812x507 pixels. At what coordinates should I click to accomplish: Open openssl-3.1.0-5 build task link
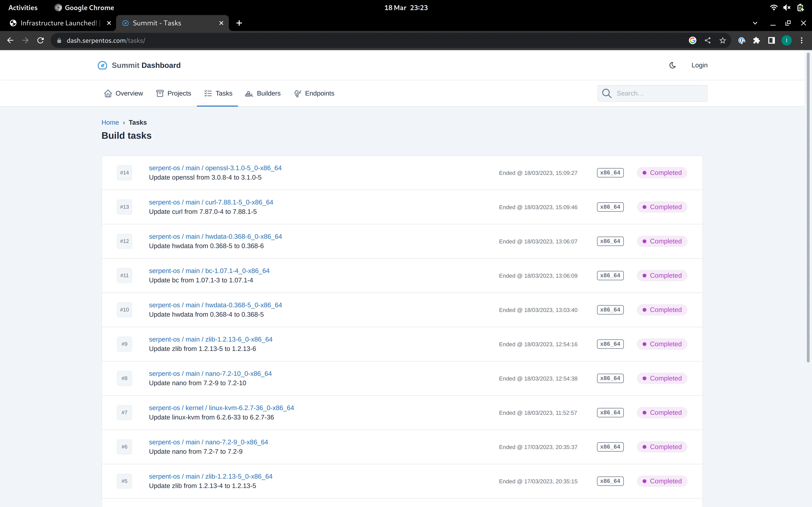(x=215, y=168)
